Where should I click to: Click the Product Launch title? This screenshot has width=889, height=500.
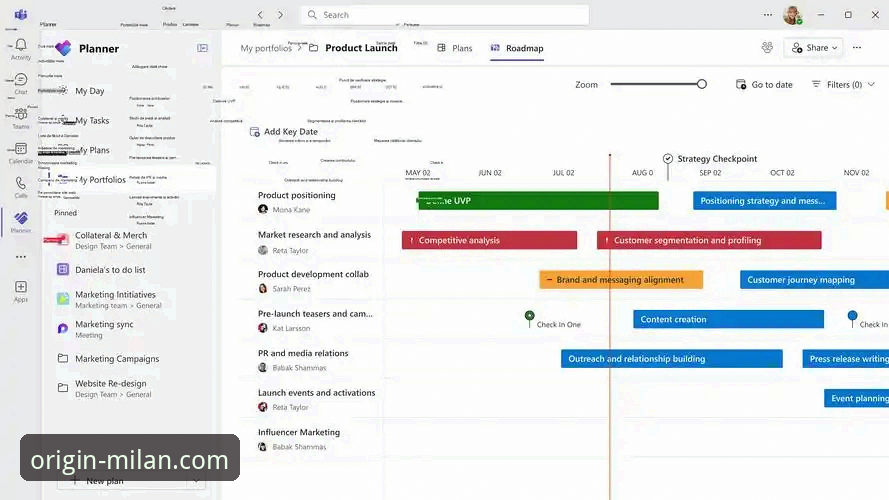361,48
